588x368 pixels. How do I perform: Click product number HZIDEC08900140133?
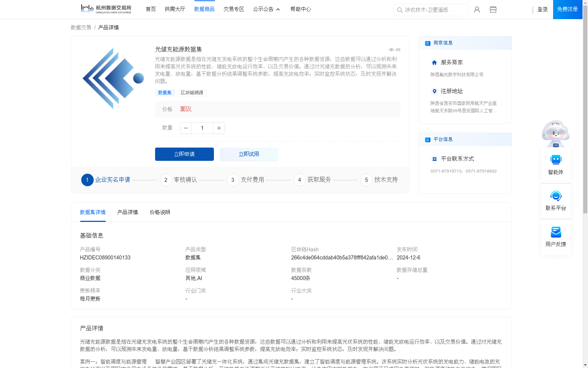[105, 258]
